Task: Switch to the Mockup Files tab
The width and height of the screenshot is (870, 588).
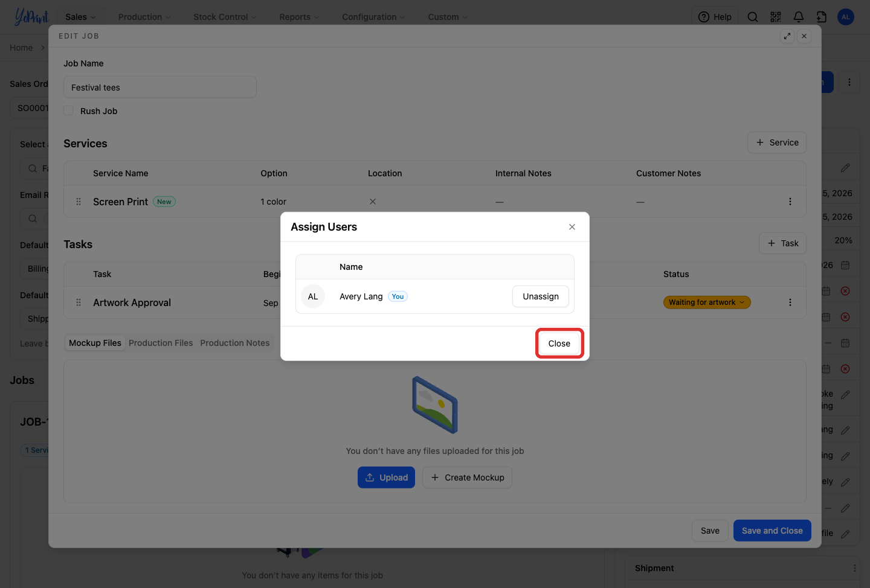Action: 95,343
